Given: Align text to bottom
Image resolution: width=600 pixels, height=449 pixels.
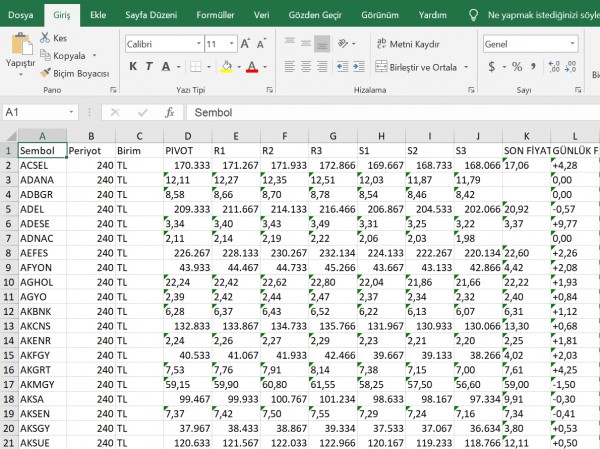Looking at the screenshot, I should (322, 44).
